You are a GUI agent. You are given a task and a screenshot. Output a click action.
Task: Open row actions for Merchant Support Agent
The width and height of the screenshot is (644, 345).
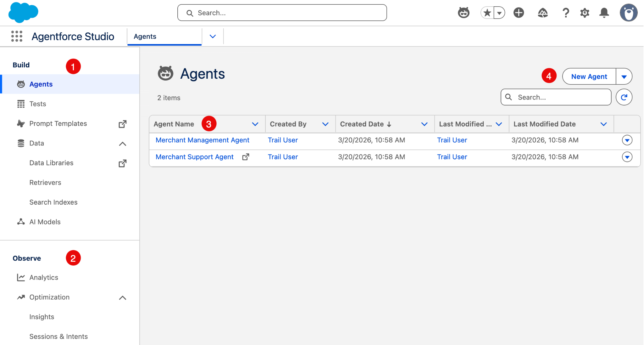pyautogui.click(x=627, y=157)
